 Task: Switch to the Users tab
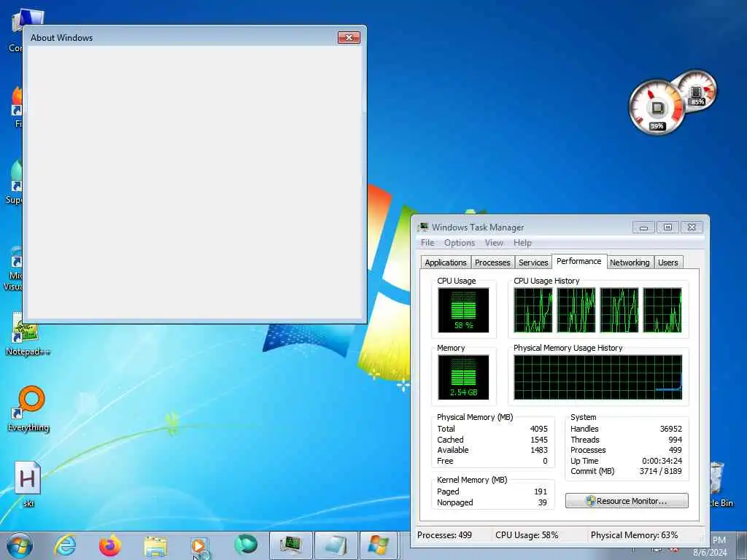pyautogui.click(x=667, y=262)
